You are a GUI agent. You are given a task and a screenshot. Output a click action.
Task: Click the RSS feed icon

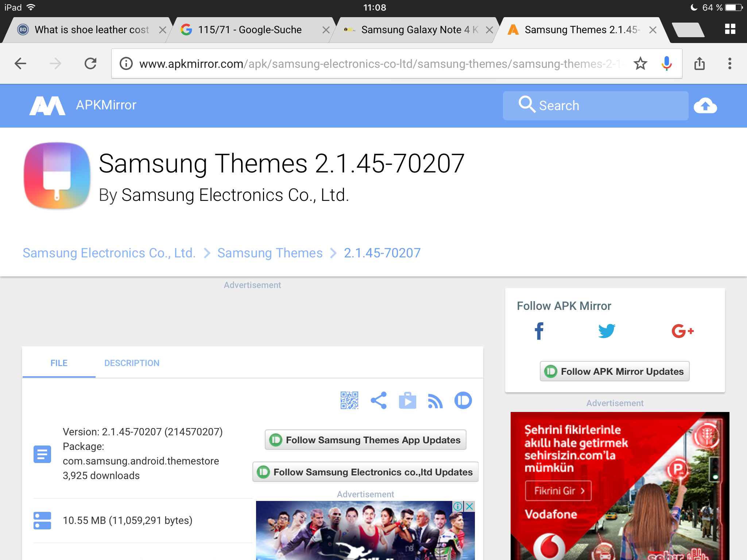coord(435,401)
